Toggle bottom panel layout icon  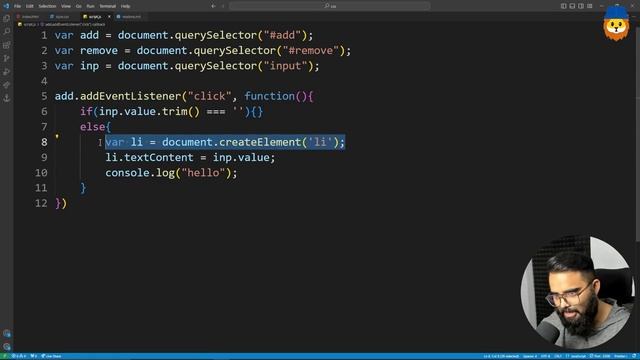(x=572, y=6)
